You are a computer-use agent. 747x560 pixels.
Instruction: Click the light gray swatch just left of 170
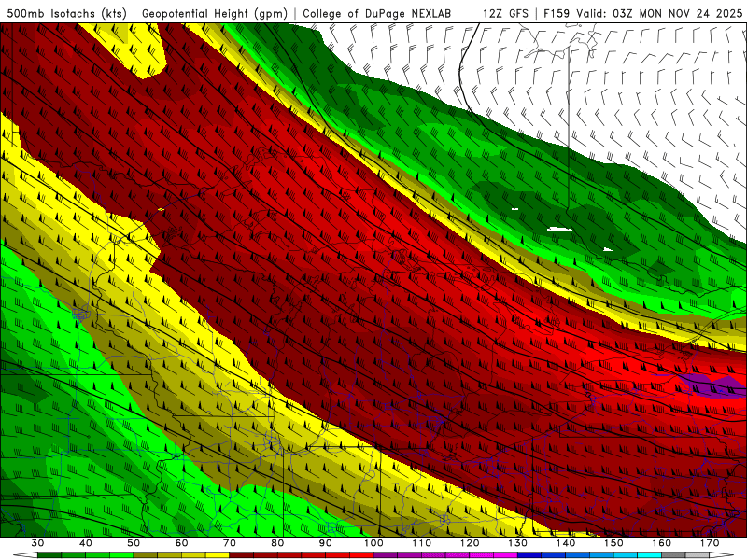click(x=698, y=555)
